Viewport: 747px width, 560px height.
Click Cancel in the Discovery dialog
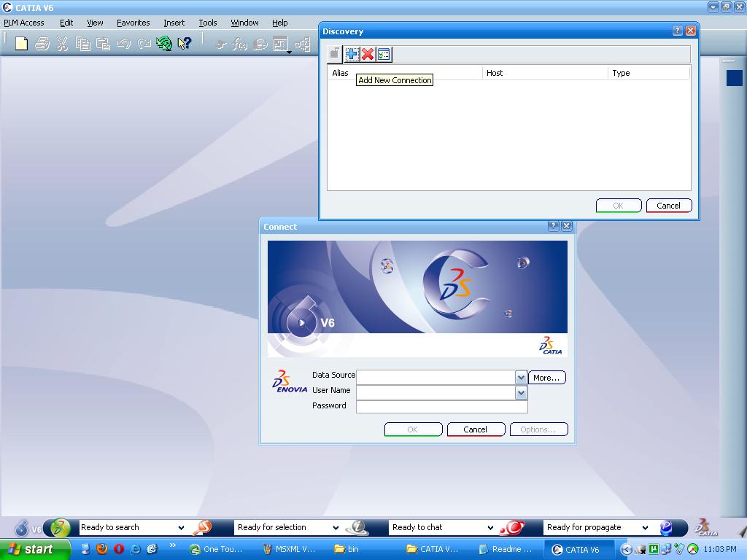pos(669,206)
